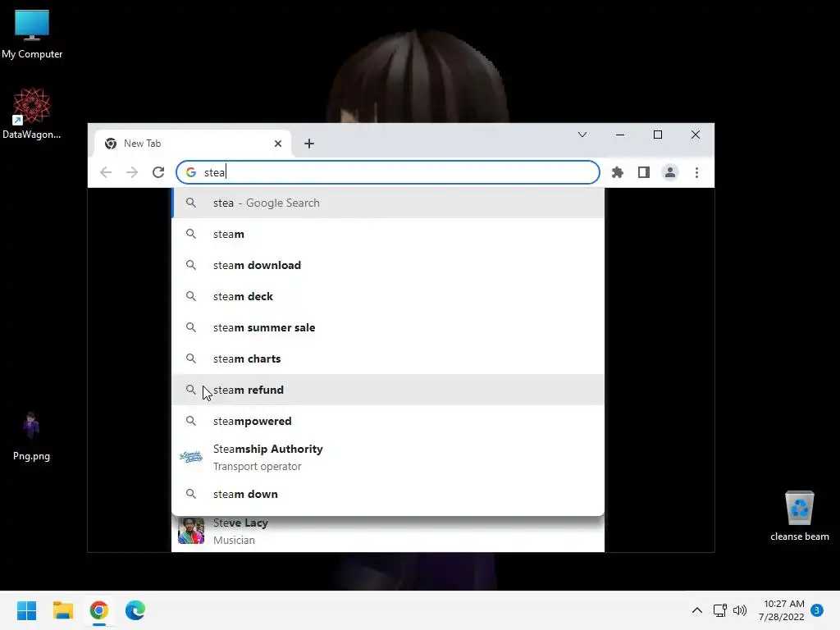Choose the 'steam refund' suggestion
This screenshot has width=840, height=630.
click(x=388, y=390)
